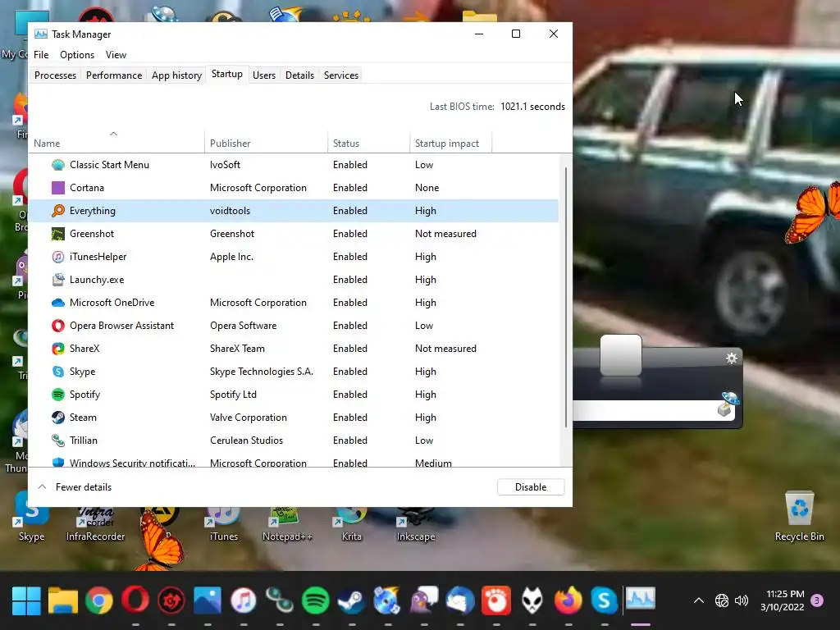840x630 pixels.
Task: Click the Disable button
Action: point(531,487)
